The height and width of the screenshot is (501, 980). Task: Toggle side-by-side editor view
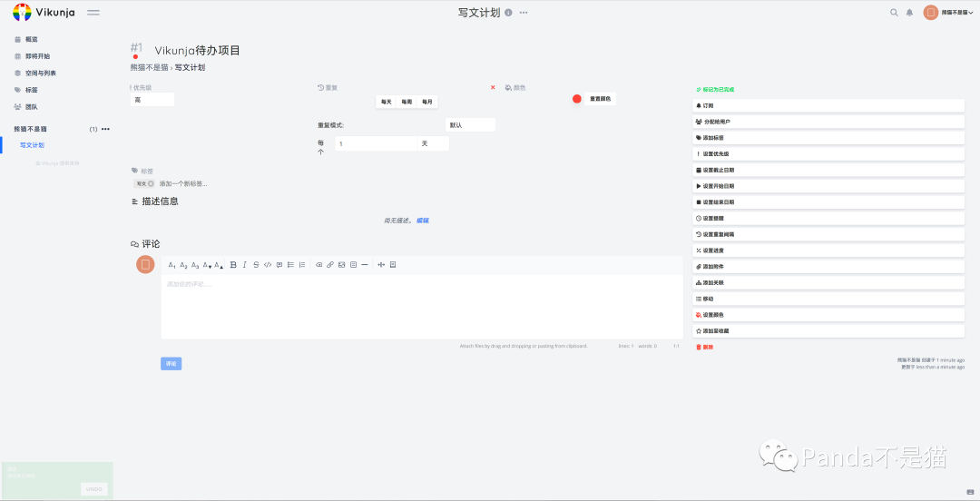click(x=381, y=265)
